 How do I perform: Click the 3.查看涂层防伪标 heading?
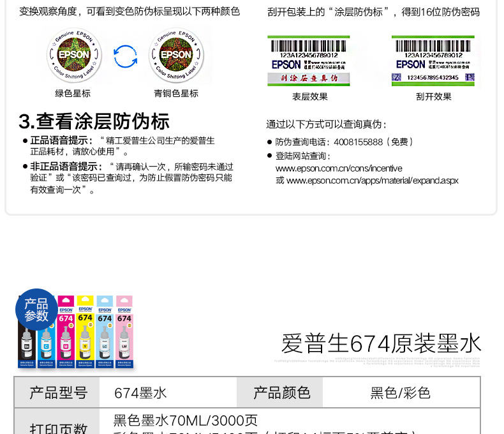coord(94,121)
